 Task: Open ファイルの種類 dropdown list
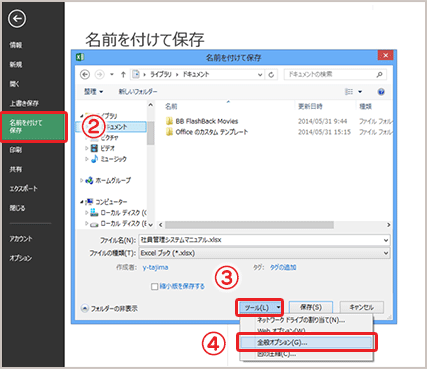tap(386, 253)
